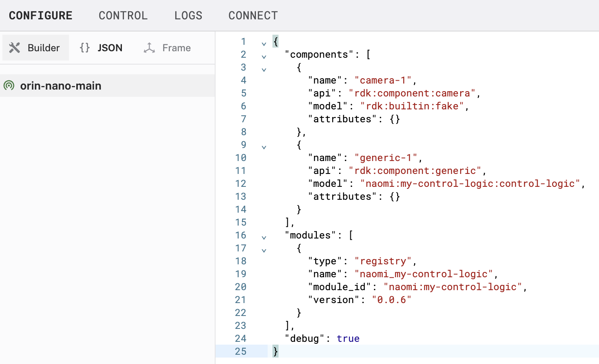Image resolution: width=599 pixels, height=364 pixels.
Task: Click the "debug" key on line 24
Action: coord(305,339)
